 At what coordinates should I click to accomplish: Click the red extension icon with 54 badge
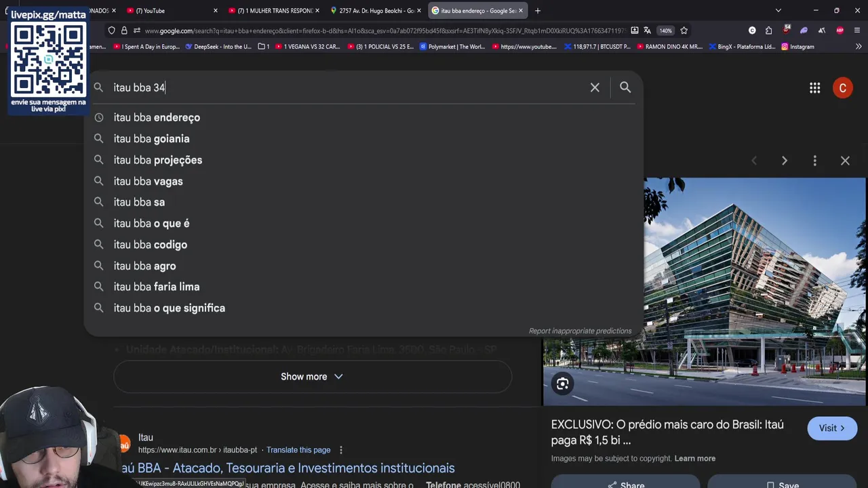[787, 30]
